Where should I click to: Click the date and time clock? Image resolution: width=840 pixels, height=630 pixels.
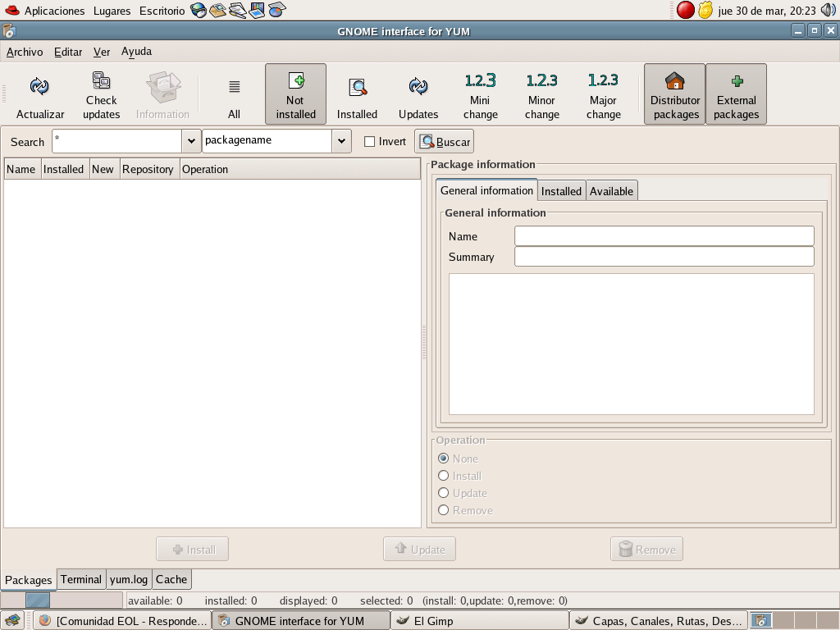click(767, 11)
